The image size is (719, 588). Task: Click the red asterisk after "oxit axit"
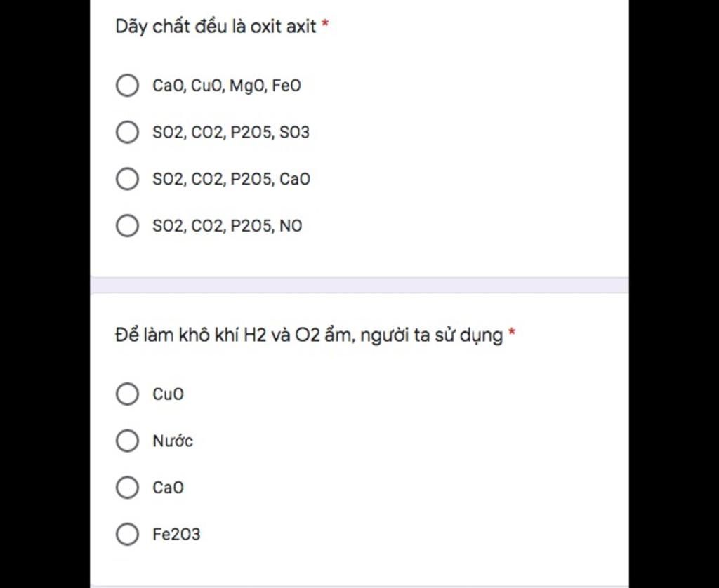(325, 26)
